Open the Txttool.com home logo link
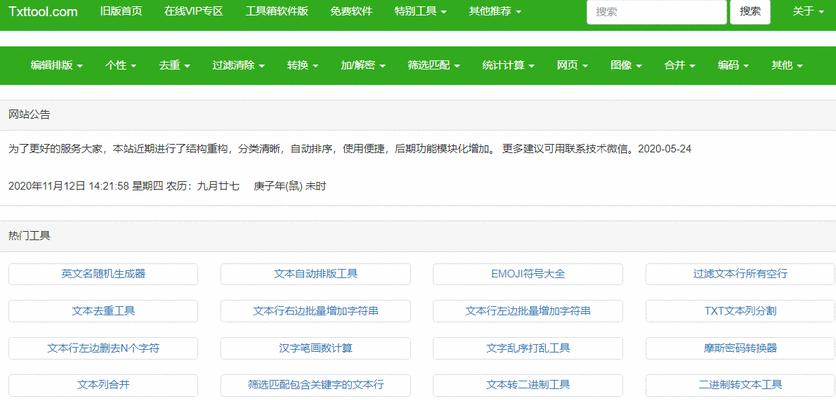The image size is (836, 400). [43, 12]
